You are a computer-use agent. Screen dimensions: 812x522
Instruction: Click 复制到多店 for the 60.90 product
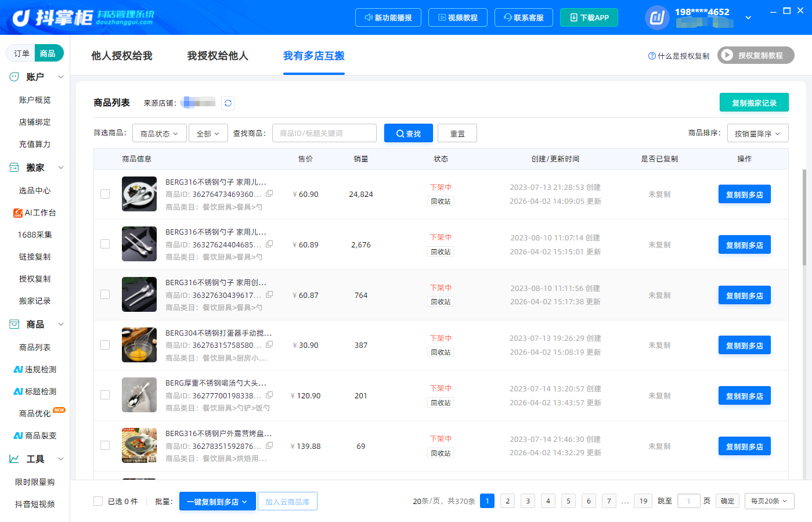(x=745, y=194)
